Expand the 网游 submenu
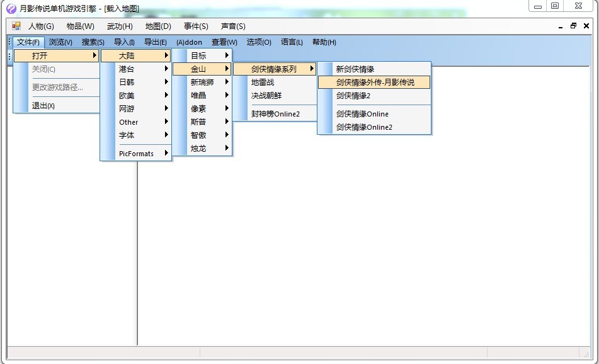 pyautogui.click(x=135, y=109)
